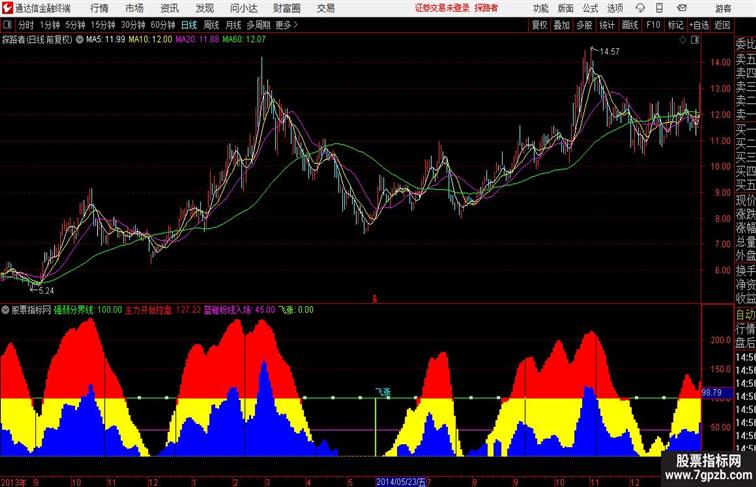
Task: Open the mail envelope icon
Action: click(682, 8)
